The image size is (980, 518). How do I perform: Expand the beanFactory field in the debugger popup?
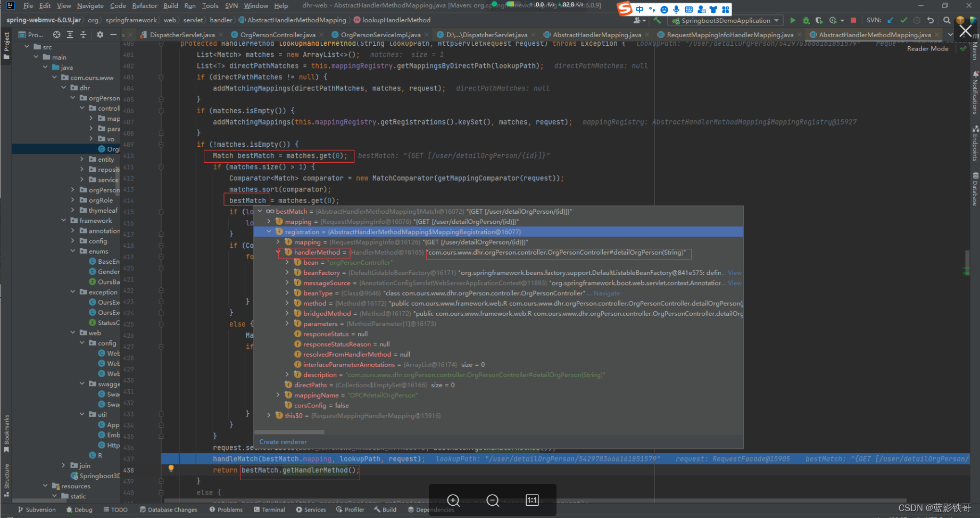287,272
